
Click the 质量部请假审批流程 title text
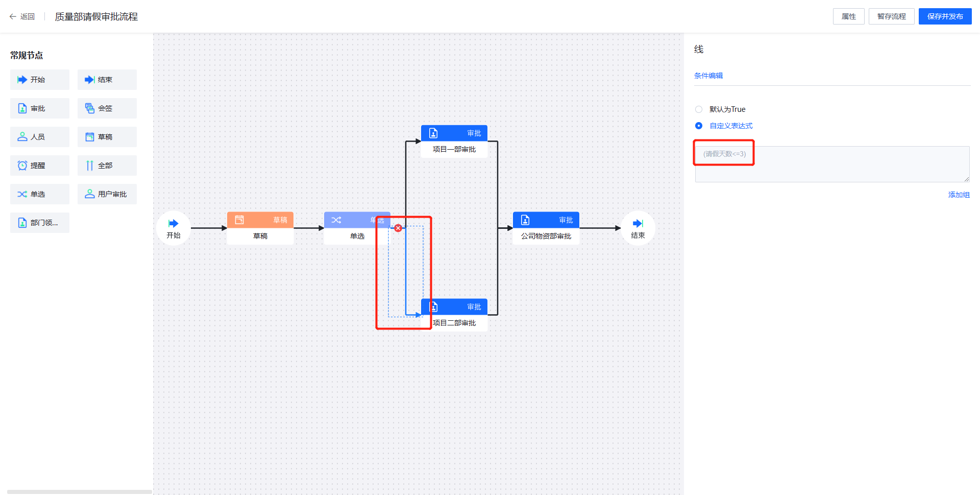[x=96, y=16]
